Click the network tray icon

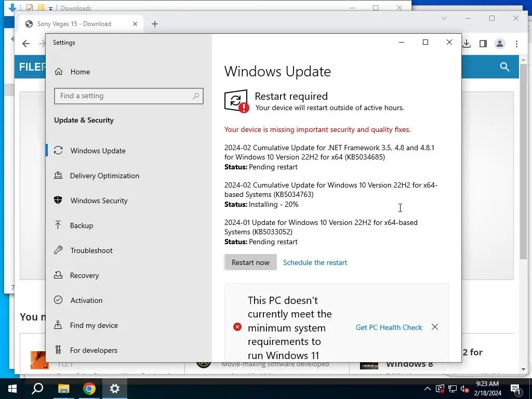tap(453, 389)
